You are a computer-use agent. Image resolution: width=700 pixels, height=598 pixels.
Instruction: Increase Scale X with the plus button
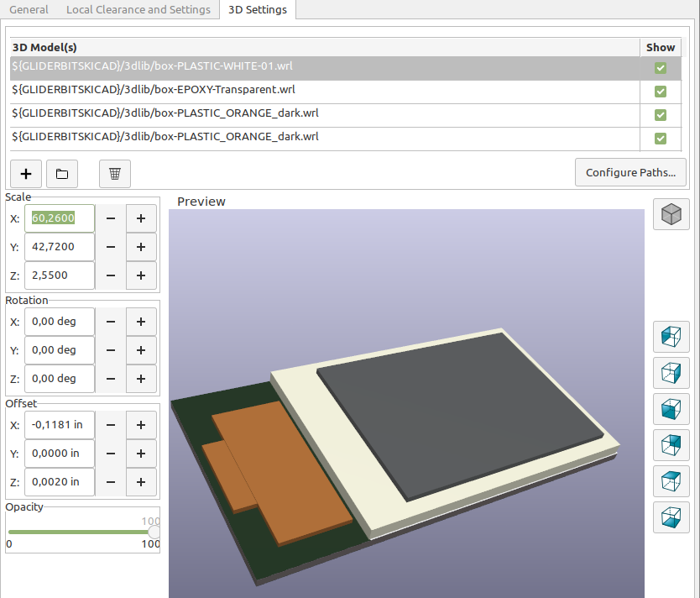(x=141, y=218)
